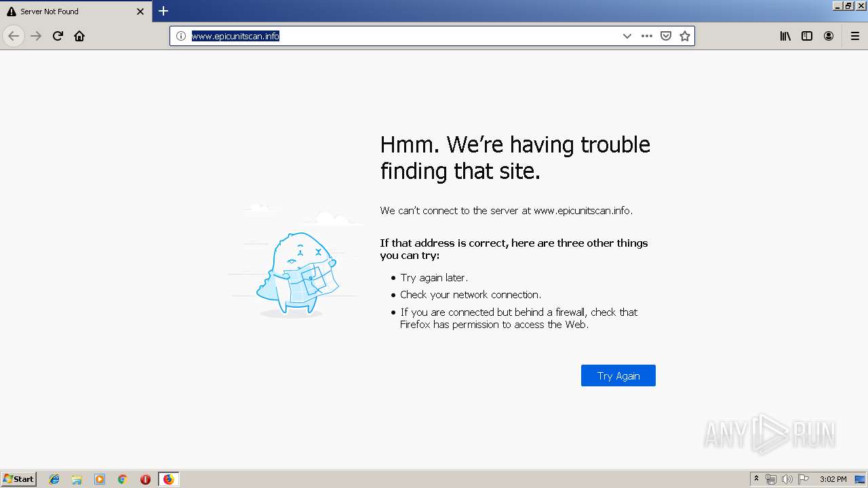868x488 pixels.
Task: Click the Try Again button
Action: (x=618, y=375)
